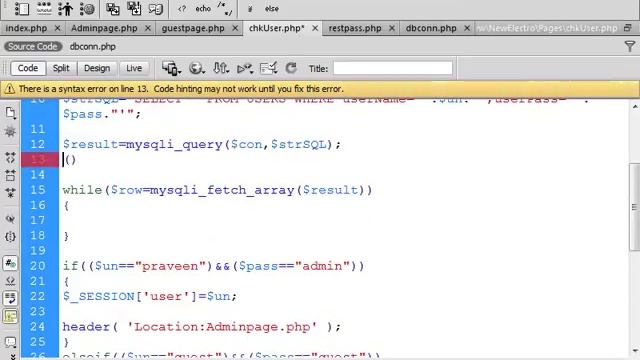Close dbconn.php tab
This screenshot has height=360, width=640.
click(x=467, y=28)
